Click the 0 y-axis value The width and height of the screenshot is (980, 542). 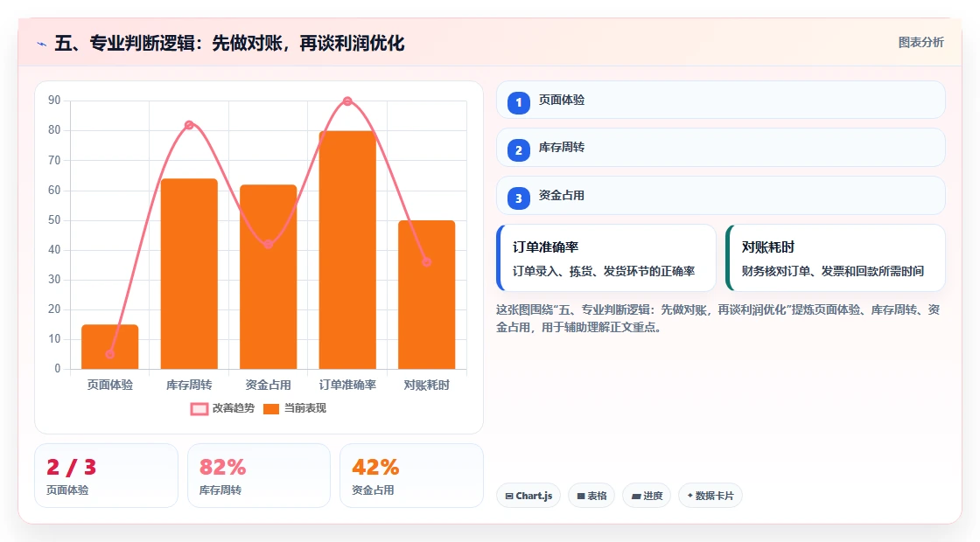click(x=58, y=368)
